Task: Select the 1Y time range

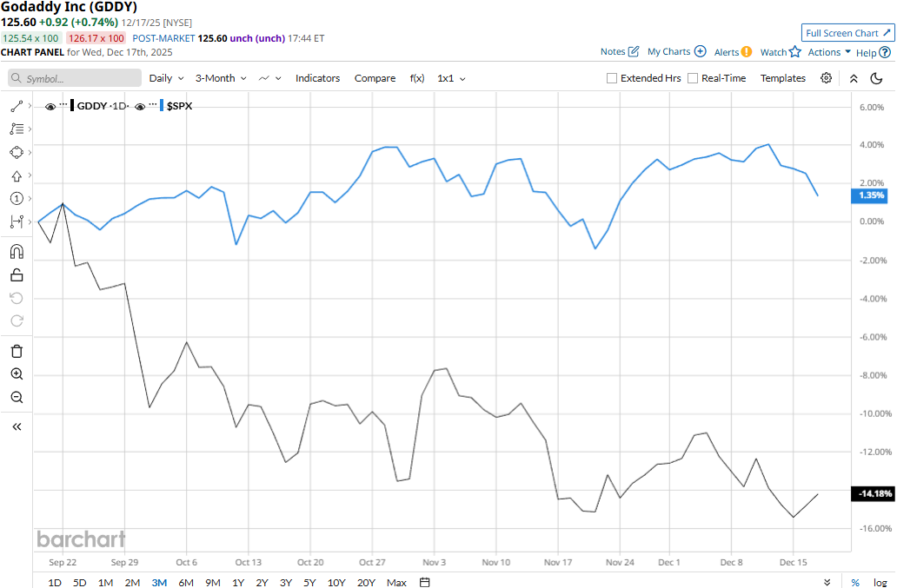Action: [238, 582]
